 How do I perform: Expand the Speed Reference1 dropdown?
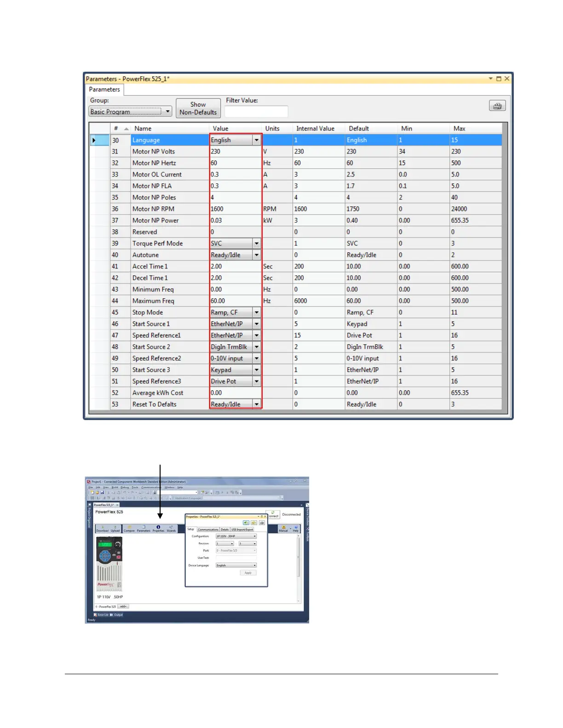pos(257,336)
